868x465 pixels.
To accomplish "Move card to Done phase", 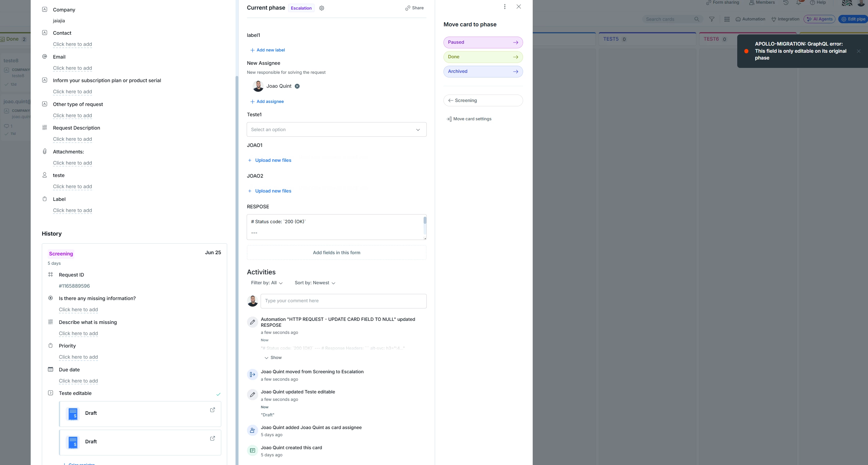I will (x=483, y=57).
